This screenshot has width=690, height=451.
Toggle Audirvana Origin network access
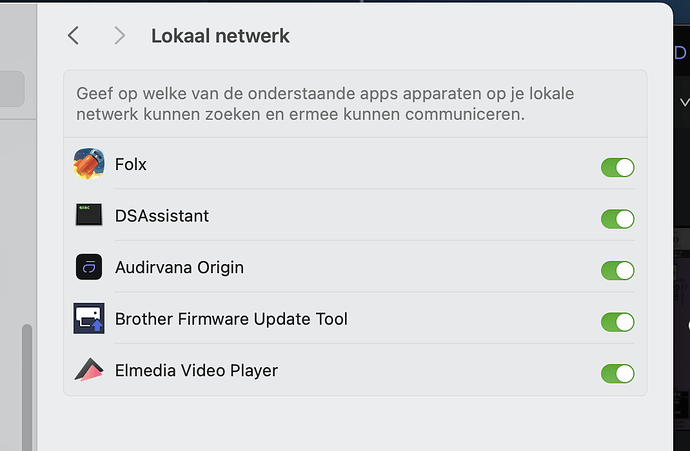(x=617, y=270)
